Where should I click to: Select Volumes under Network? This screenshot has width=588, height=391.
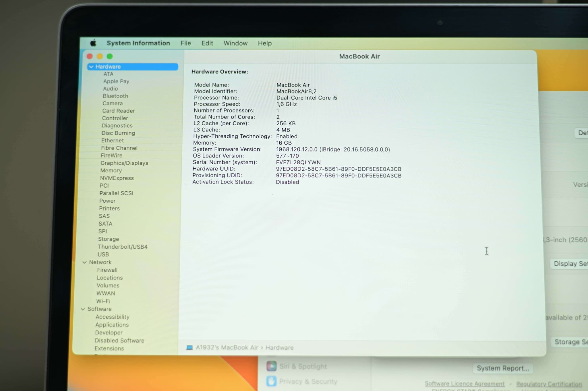point(108,285)
